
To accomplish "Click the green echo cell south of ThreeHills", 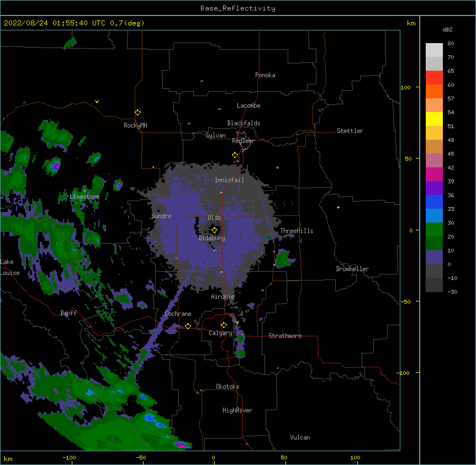I will (283, 258).
